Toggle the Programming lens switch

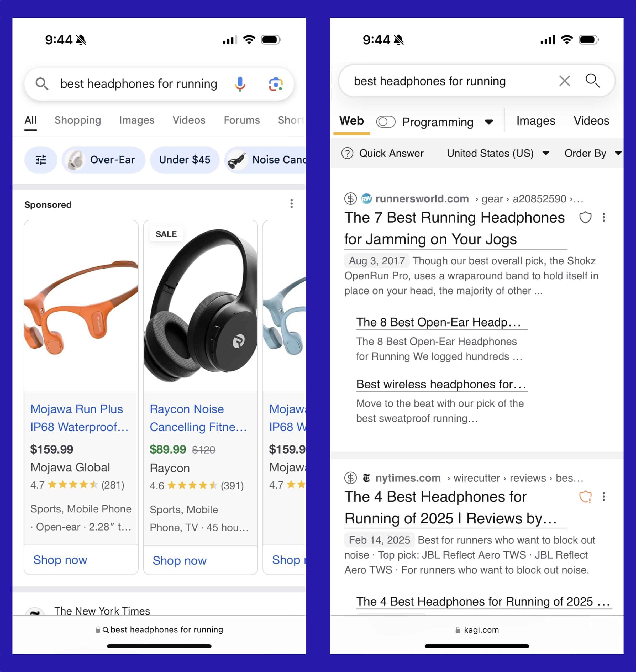(x=386, y=122)
